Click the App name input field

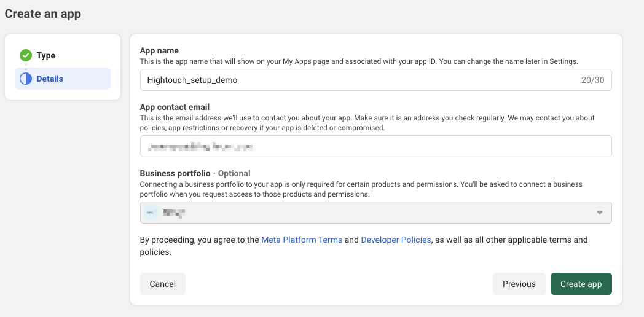(x=376, y=80)
